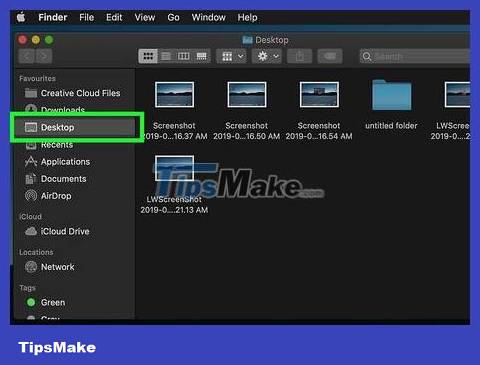Open the File menu
Screen dimensions: 480x365
[x=86, y=17]
